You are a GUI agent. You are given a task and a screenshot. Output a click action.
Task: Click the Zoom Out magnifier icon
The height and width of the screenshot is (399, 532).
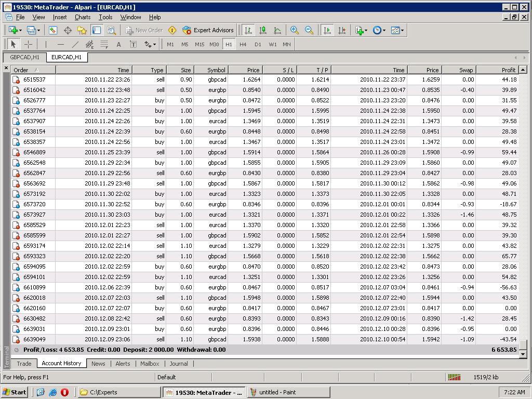[x=309, y=30]
